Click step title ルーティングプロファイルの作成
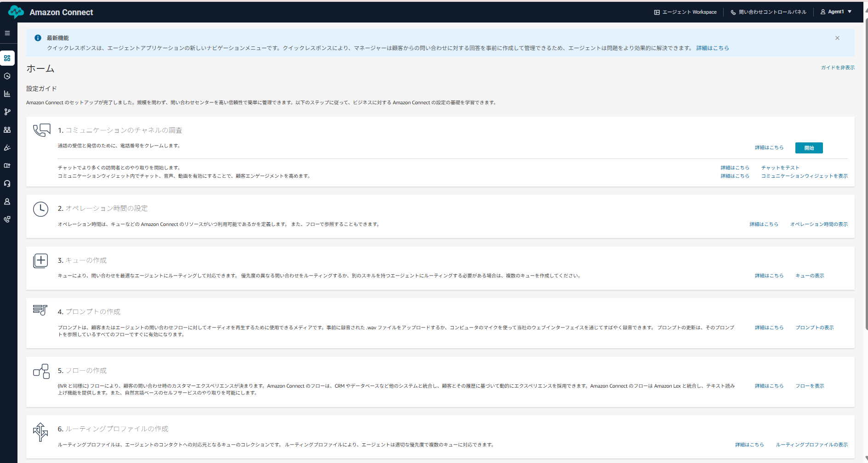The width and height of the screenshot is (868, 463). [117, 429]
